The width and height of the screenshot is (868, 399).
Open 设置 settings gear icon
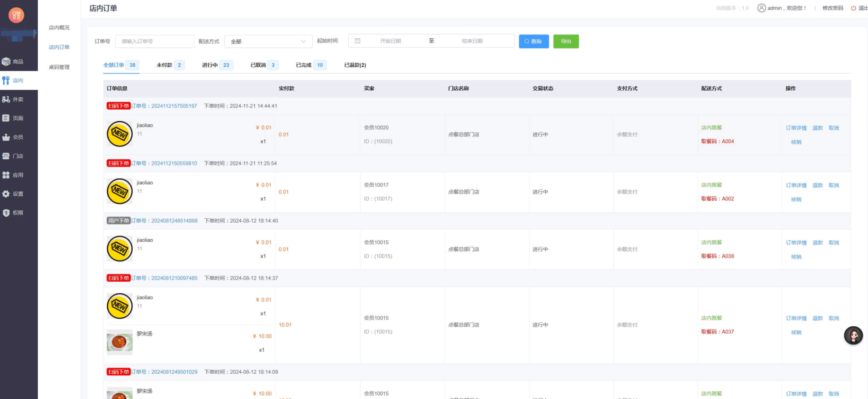[x=6, y=194]
